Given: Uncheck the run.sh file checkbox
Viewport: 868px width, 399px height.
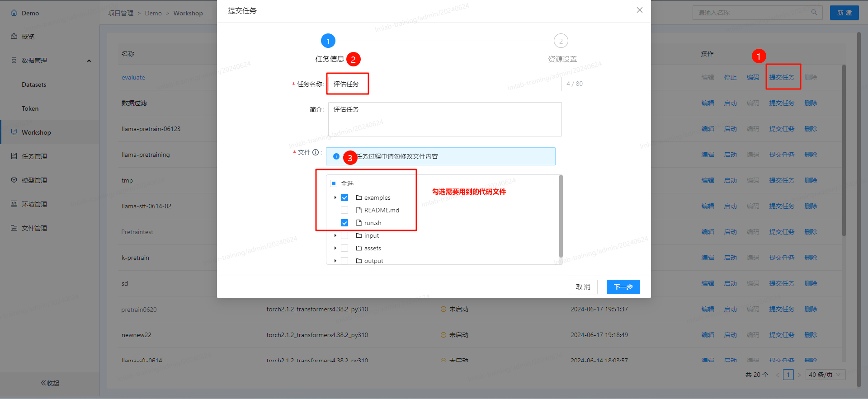Looking at the screenshot, I should point(344,223).
